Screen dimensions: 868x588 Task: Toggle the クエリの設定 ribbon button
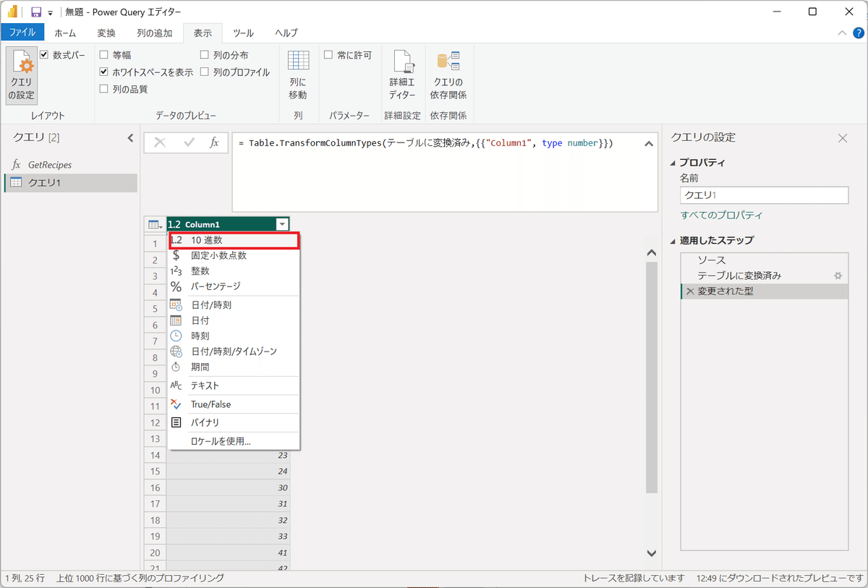pyautogui.click(x=21, y=76)
